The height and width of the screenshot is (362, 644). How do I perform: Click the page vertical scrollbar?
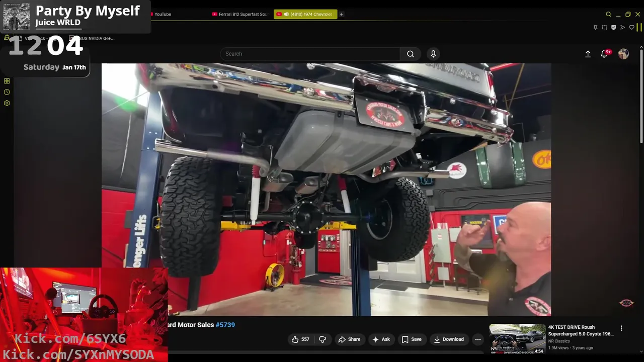click(x=641, y=96)
